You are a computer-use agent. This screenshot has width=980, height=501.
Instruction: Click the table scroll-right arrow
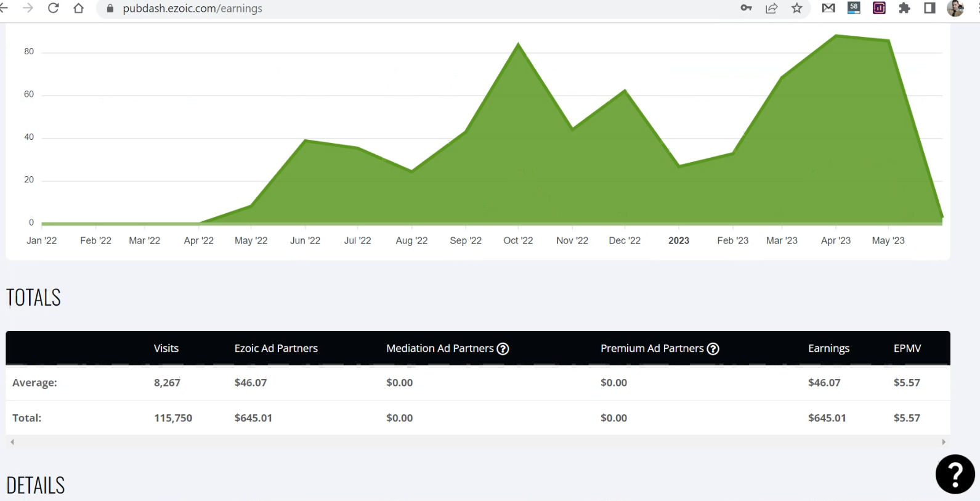tap(944, 442)
